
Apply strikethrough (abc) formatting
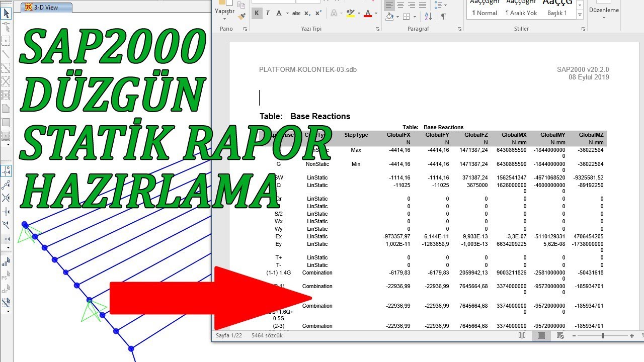tap(296, 14)
